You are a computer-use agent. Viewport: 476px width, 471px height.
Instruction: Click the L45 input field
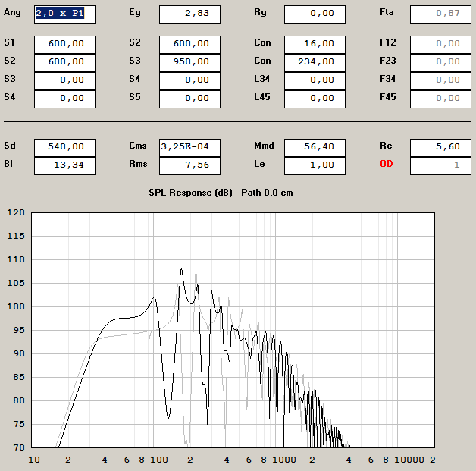315,99
